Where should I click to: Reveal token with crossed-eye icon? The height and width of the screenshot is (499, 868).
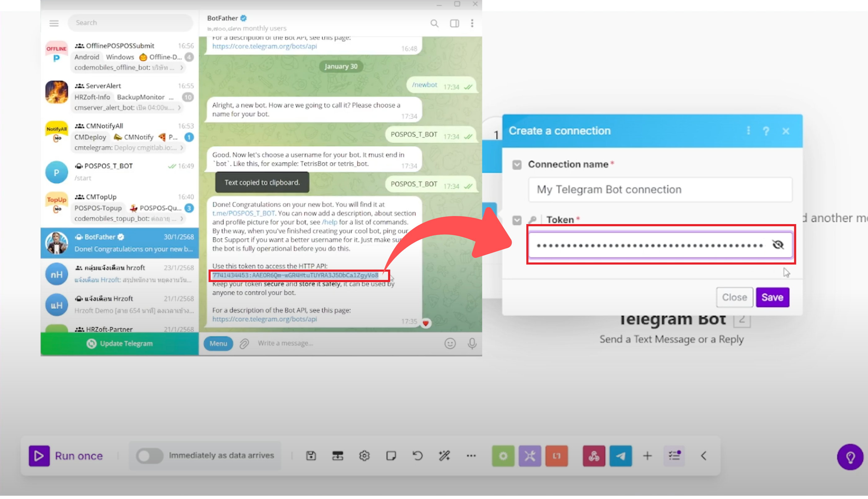(777, 245)
